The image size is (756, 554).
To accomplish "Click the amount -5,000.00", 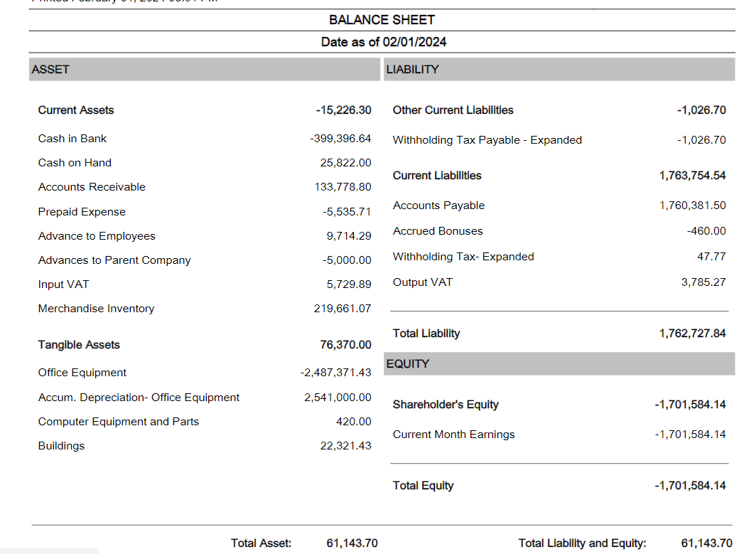I will click(347, 260).
